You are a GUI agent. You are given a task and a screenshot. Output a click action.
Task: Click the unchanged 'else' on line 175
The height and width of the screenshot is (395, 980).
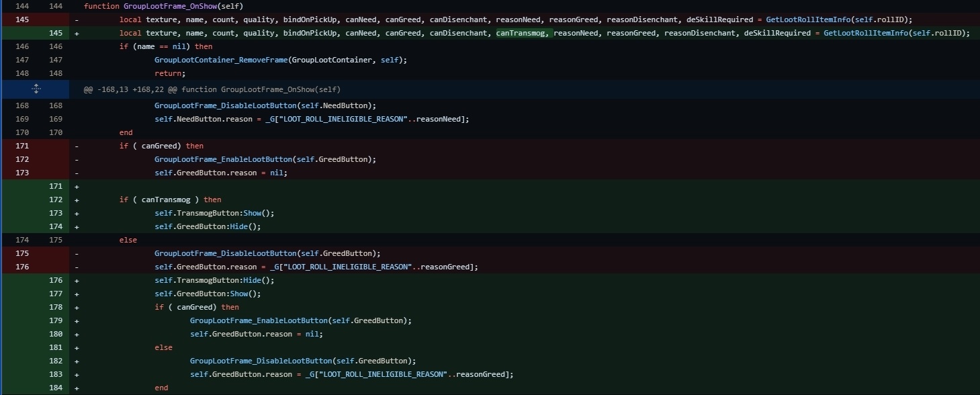(128, 240)
